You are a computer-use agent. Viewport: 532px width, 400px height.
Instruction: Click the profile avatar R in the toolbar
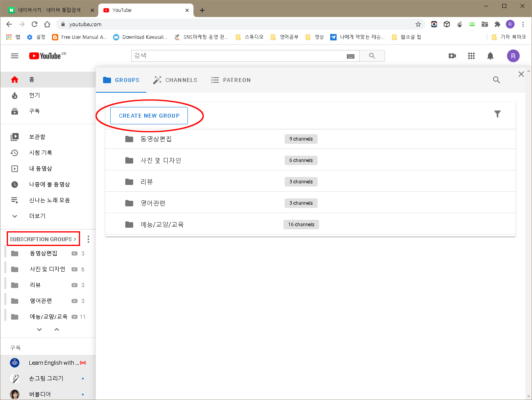513,56
